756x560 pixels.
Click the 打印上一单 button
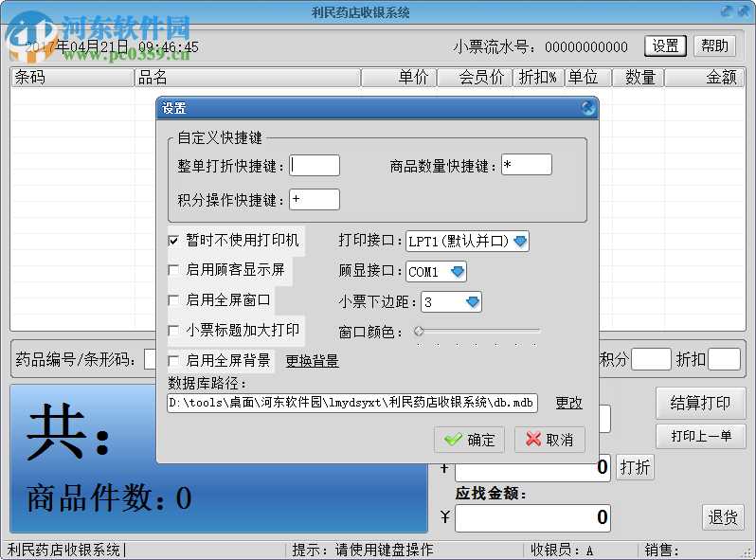click(x=701, y=436)
